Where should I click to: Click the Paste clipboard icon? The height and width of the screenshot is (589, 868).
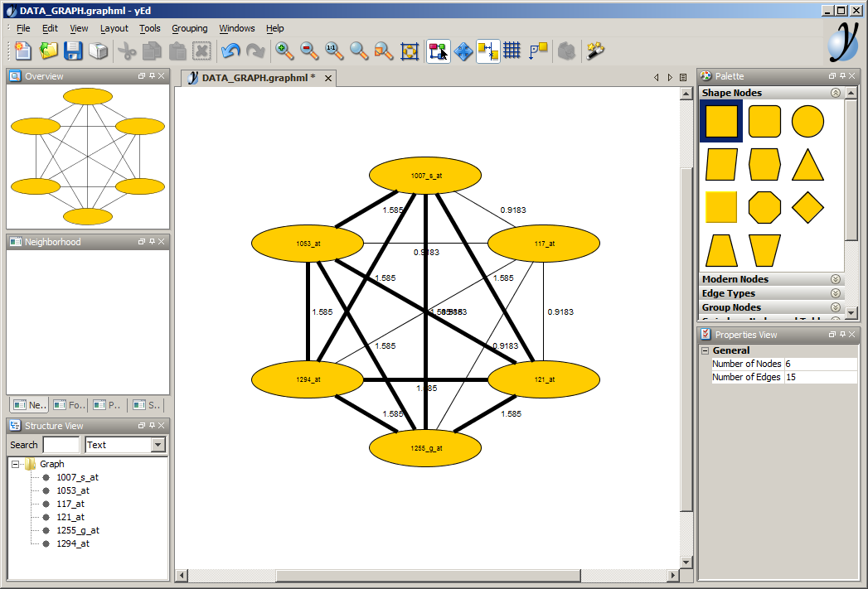pos(177,51)
